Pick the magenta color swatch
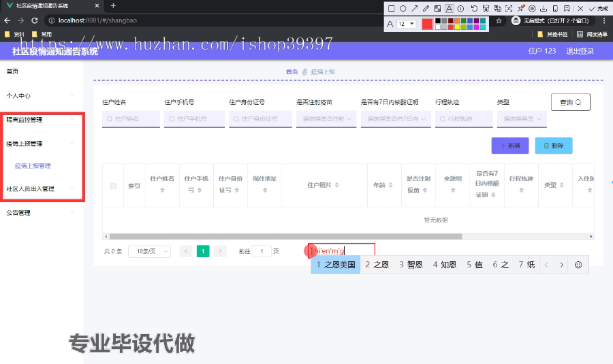This screenshot has height=364, width=613. click(x=477, y=27)
